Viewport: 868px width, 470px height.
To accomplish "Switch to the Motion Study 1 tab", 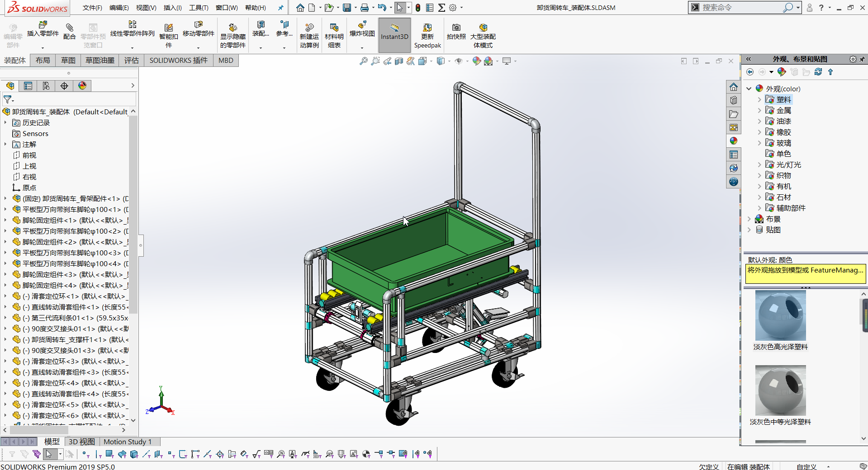I will coord(128,442).
